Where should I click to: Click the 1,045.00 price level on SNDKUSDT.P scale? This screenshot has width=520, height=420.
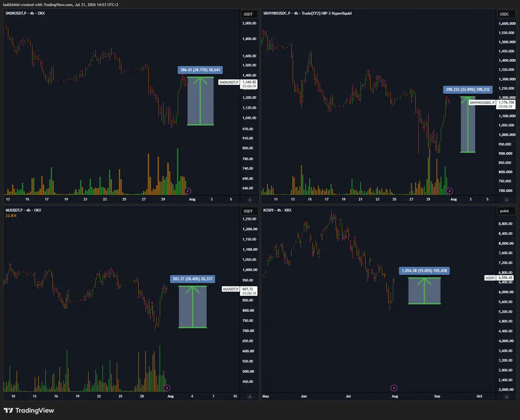[250, 118]
